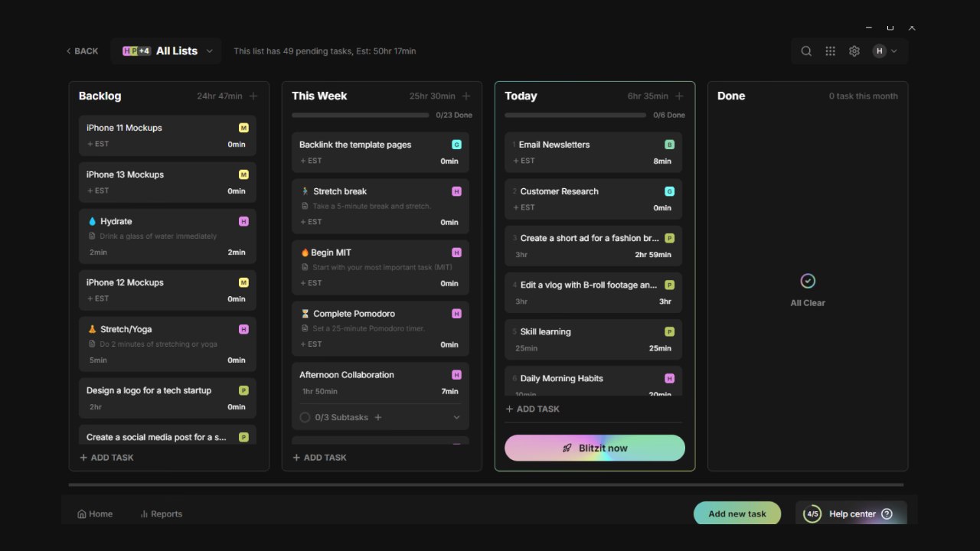Click the note icon under Hydrate task
980x551 pixels.
pyautogui.click(x=92, y=236)
